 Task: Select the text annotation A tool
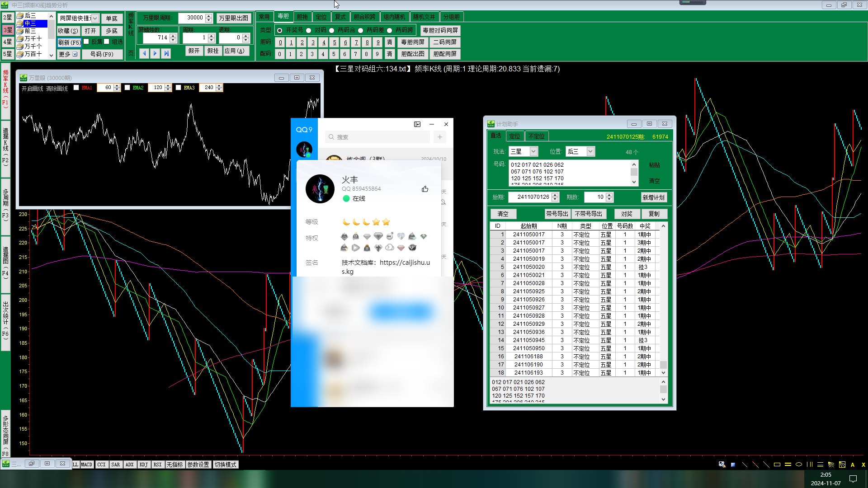pyautogui.click(x=853, y=465)
